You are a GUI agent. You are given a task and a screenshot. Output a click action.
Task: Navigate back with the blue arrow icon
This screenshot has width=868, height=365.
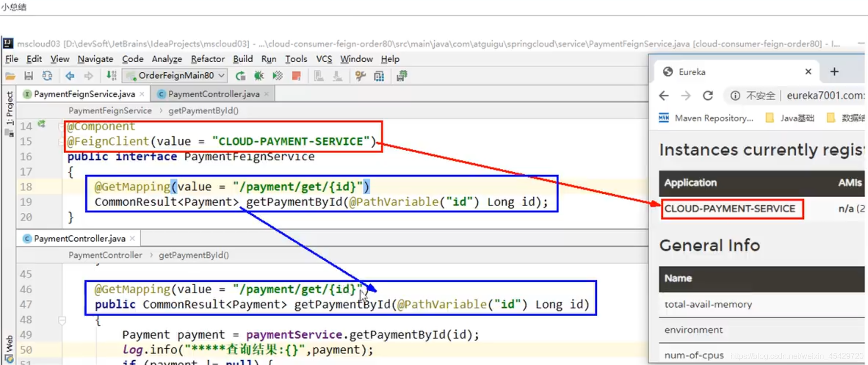tap(70, 76)
